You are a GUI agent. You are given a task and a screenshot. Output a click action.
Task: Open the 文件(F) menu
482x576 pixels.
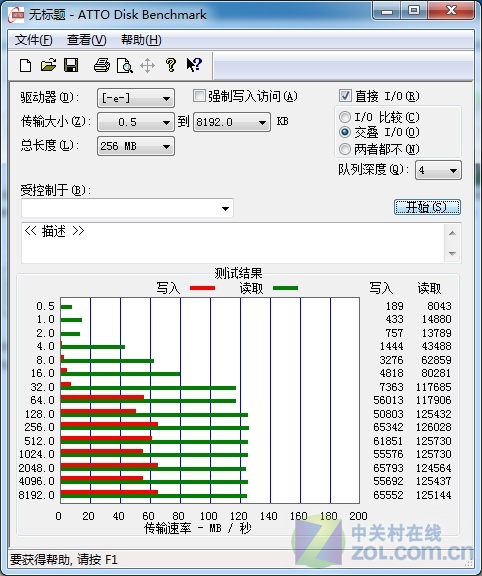click(33, 40)
